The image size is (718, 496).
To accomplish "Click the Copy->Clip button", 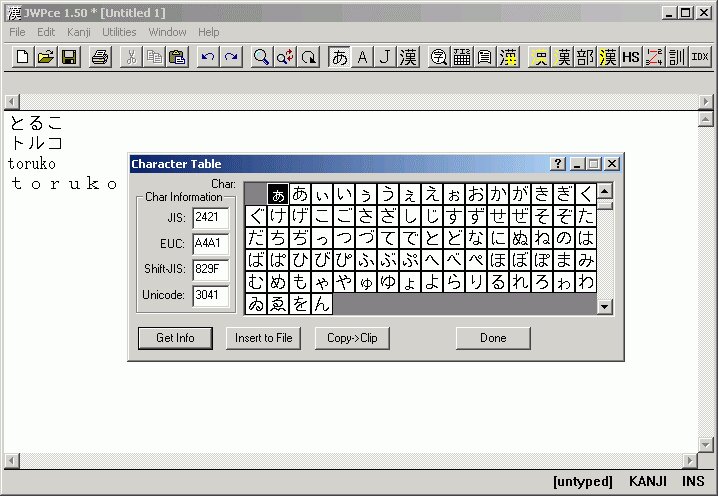I will [x=352, y=338].
